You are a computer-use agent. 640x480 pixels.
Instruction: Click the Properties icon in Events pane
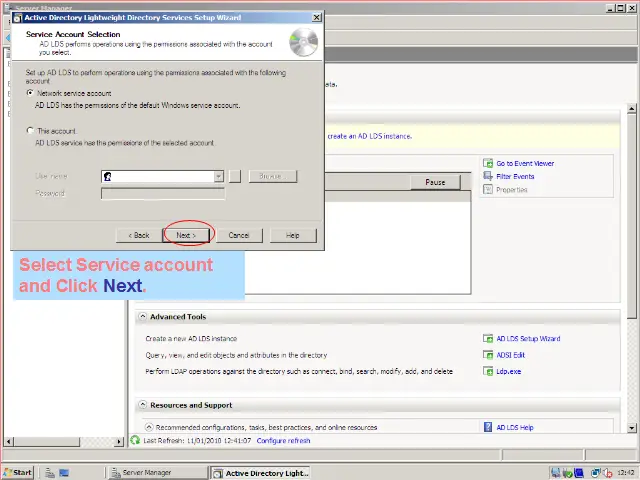(488, 189)
